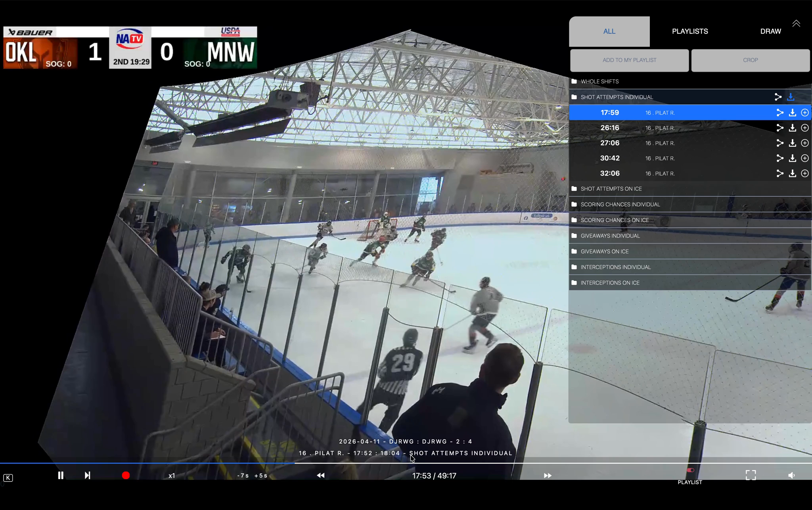Expand the INTERCEPTIONS INDIVIDUAL folder
Screen dimensions: 812x510
[x=690, y=267]
